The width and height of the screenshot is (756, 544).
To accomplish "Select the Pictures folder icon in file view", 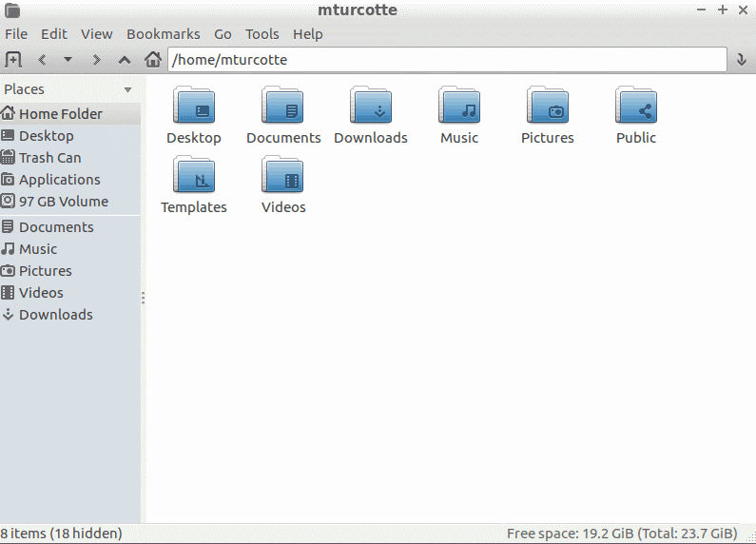I will (548, 106).
